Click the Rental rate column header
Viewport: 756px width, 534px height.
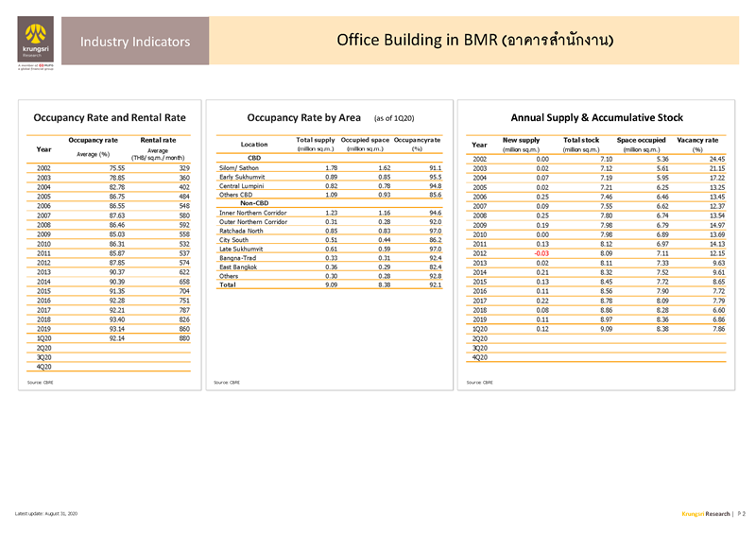click(x=158, y=140)
